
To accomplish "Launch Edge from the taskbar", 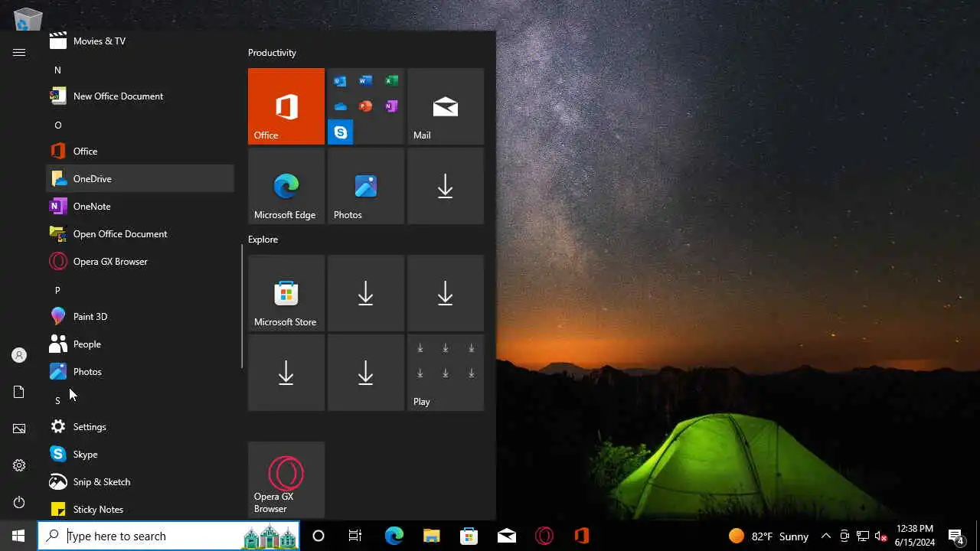I will 394,536.
